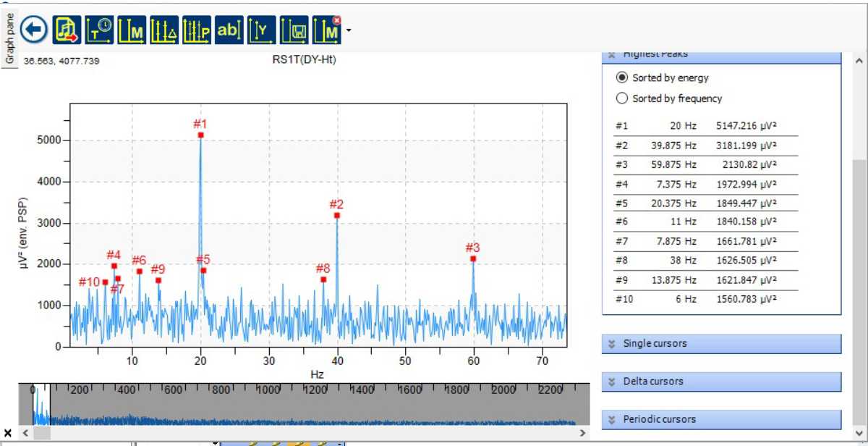
Task: Expand the Delta cursors section
Action: [x=721, y=381]
